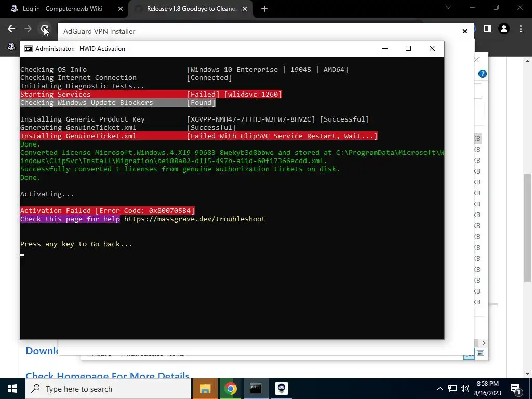Viewport: 532px width, 399px height.
Task: Minimize the HWID Activation window
Action: click(385, 48)
